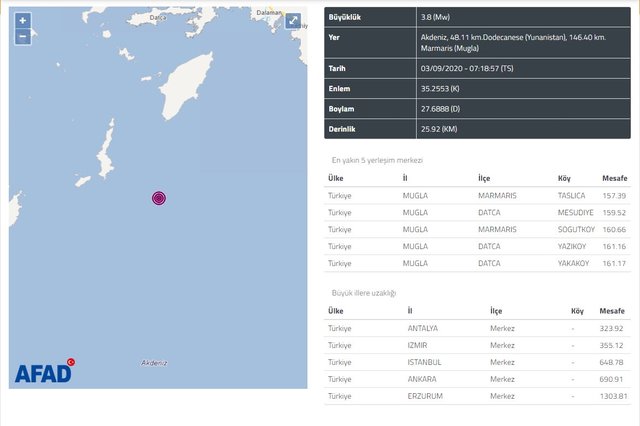Image resolution: width=640 pixels, height=426 pixels.
Task: Click the Datca label on map
Action: click(156, 17)
